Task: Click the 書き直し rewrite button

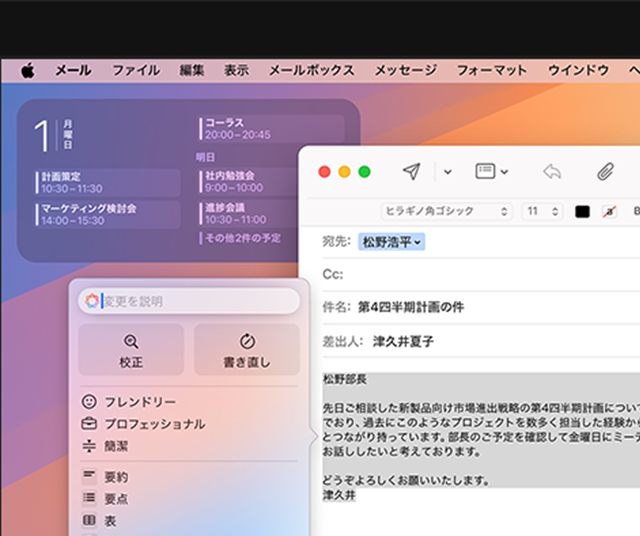Action: pos(246,349)
